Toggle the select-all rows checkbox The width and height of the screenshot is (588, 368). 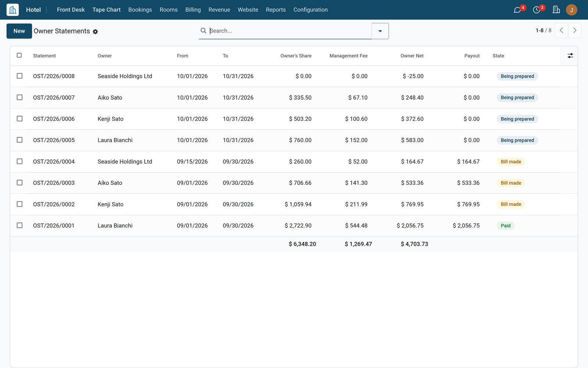tap(19, 55)
